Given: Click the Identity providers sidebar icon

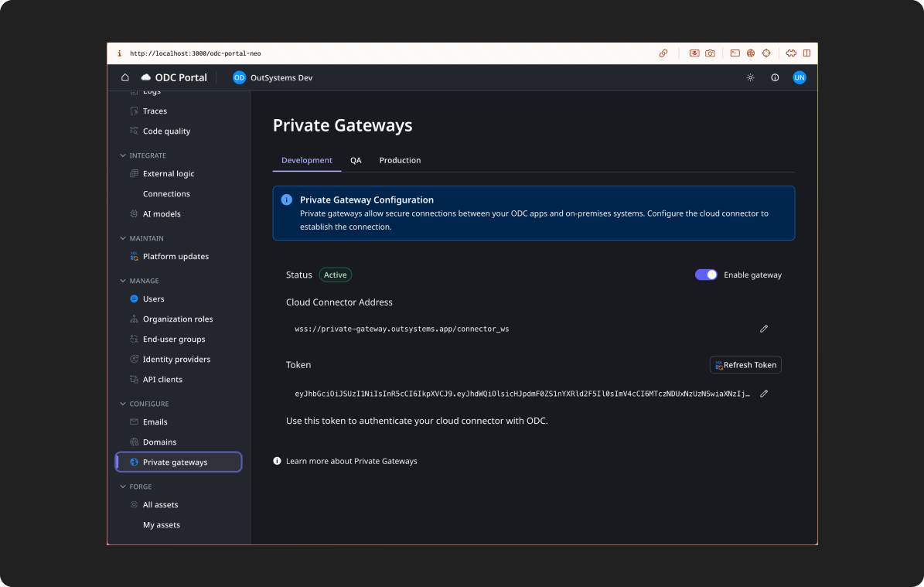Looking at the screenshot, I should coord(135,359).
